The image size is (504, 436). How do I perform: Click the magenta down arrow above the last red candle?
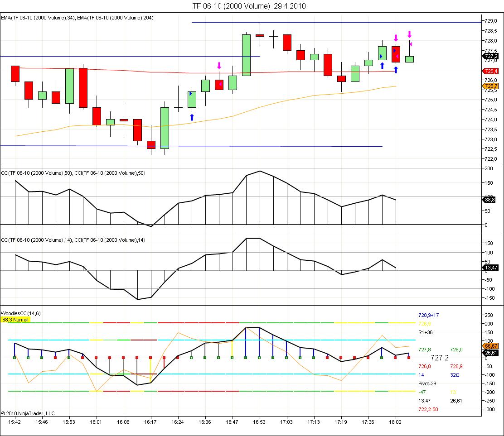(x=396, y=38)
